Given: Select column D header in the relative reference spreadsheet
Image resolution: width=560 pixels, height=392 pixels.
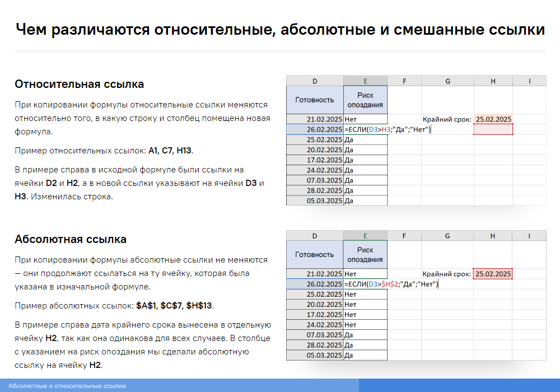Looking at the screenshot, I should tap(314, 81).
